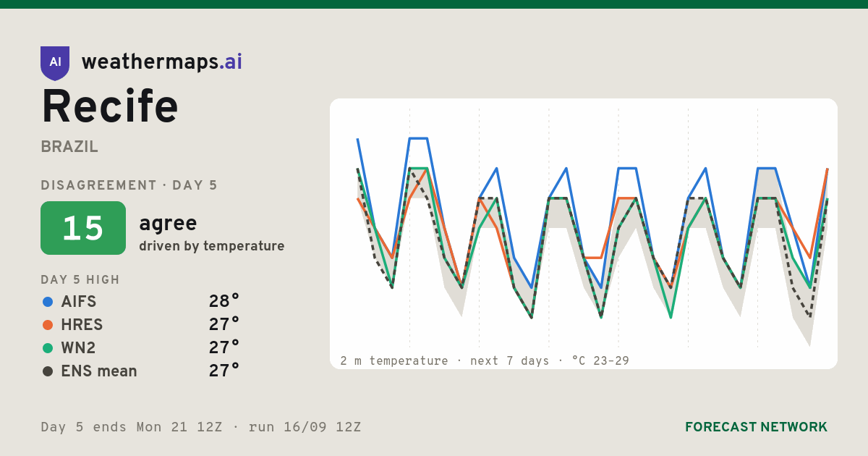
Task: Click the run 16/09 12Z footer text
Action: point(305,427)
